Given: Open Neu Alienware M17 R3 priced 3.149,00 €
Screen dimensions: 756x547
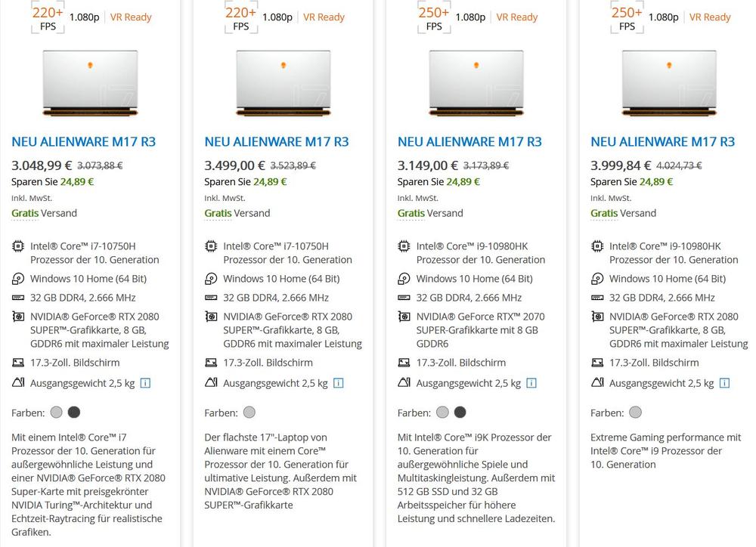Looking at the screenshot, I should [469, 142].
